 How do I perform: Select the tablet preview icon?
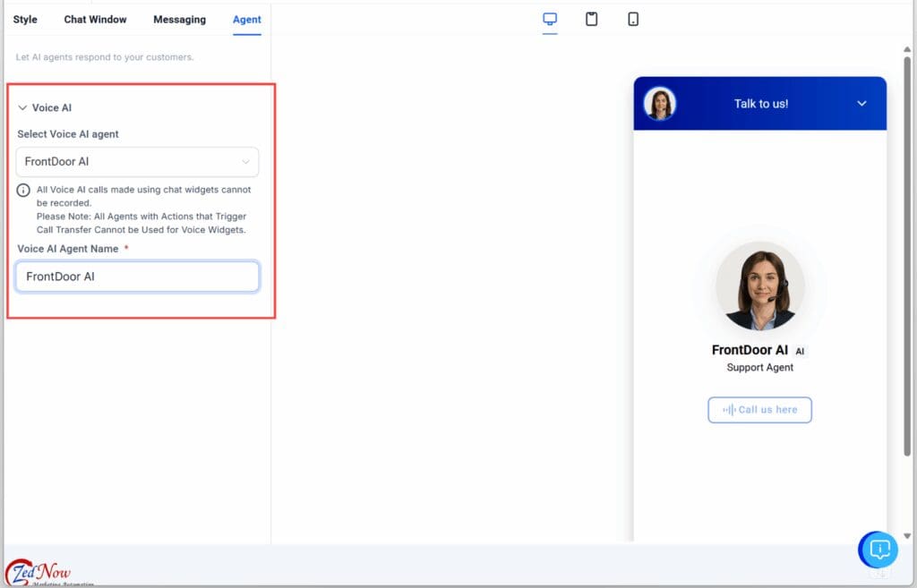(591, 18)
